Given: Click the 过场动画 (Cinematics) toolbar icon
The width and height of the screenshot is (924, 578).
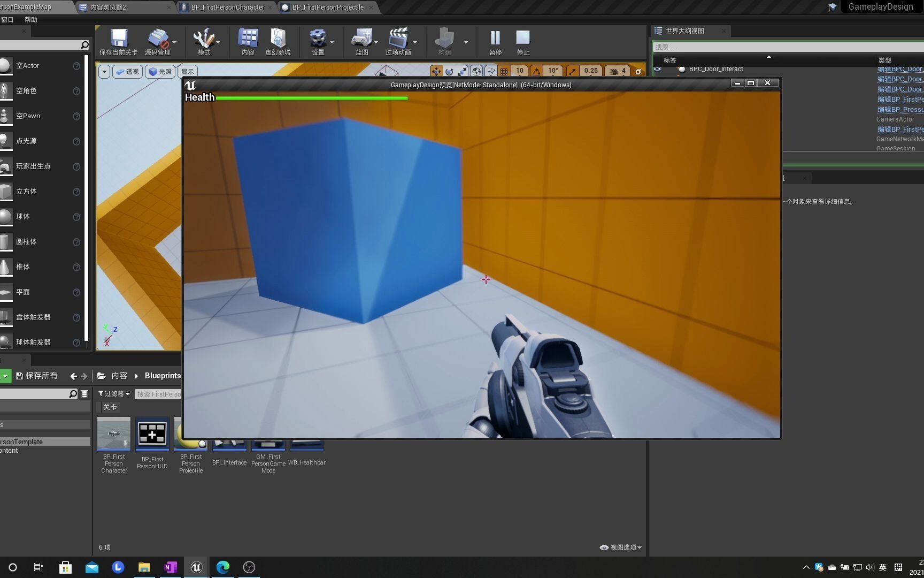Looking at the screenshot, I should click(399, 42).
